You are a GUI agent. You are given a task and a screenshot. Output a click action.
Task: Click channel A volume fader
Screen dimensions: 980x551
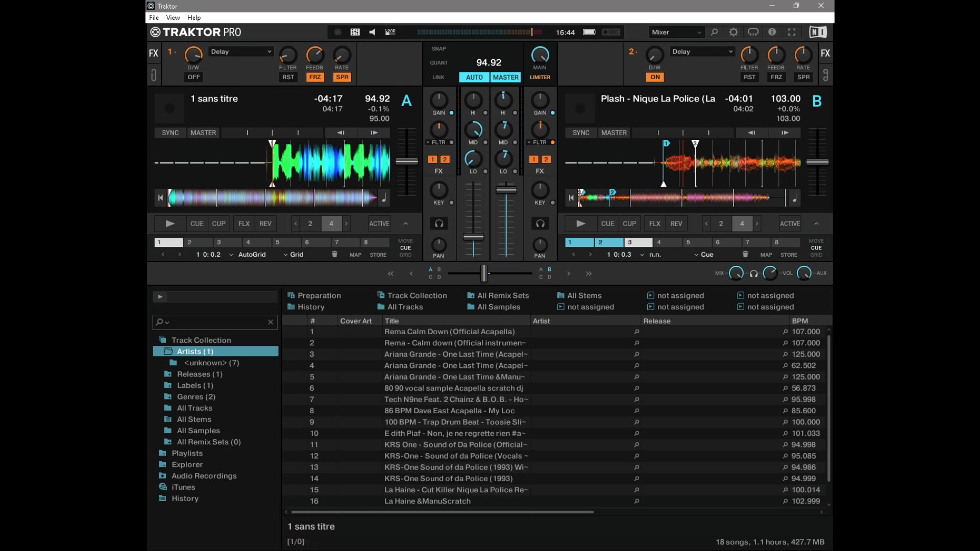pyautogui.click(x=473, y=237)
